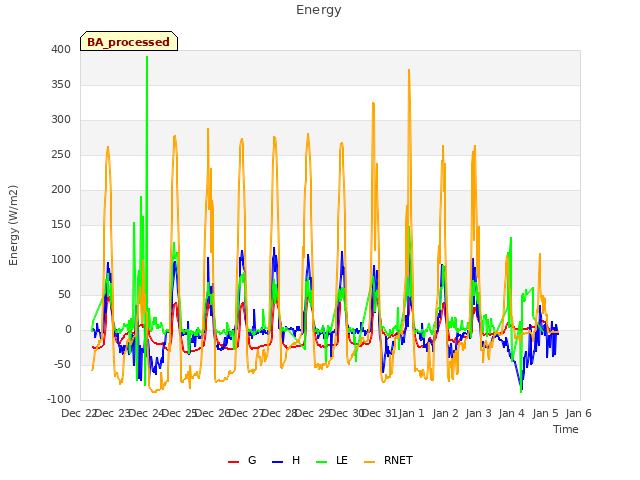Click the orange RNET legend color marker
This screenshot has height=480, width=640.
point(369,462)
